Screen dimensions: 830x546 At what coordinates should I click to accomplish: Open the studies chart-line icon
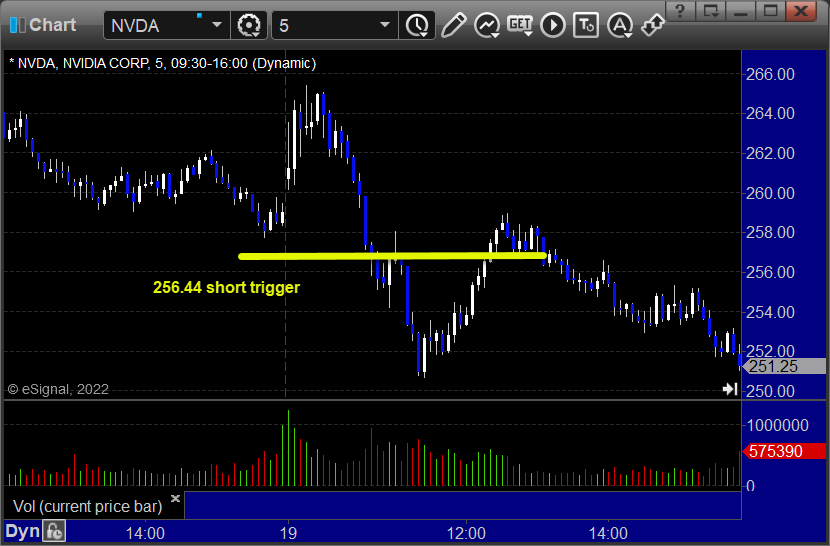point(486,25)
